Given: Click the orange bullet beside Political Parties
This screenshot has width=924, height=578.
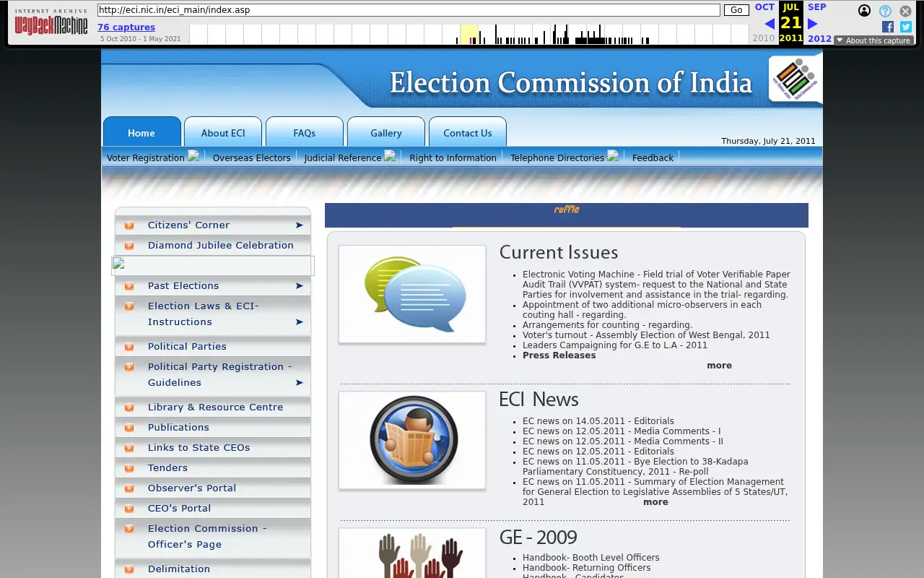Looking at the screenshot, I should click(x=129, y=347).
